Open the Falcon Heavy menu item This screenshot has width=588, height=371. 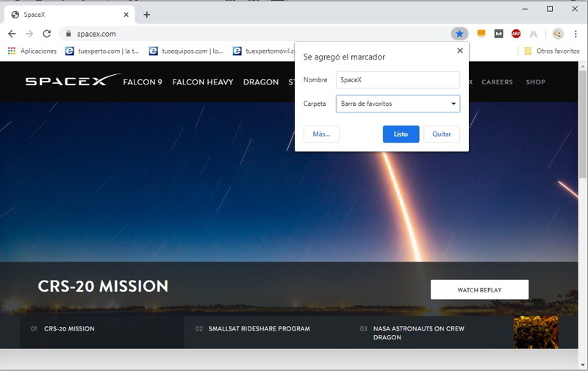click(203, 82)
